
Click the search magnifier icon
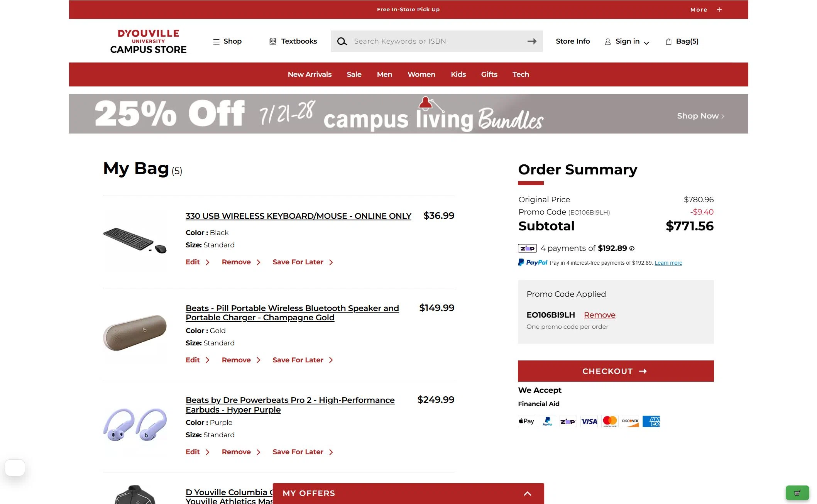[x=342, y=41]
